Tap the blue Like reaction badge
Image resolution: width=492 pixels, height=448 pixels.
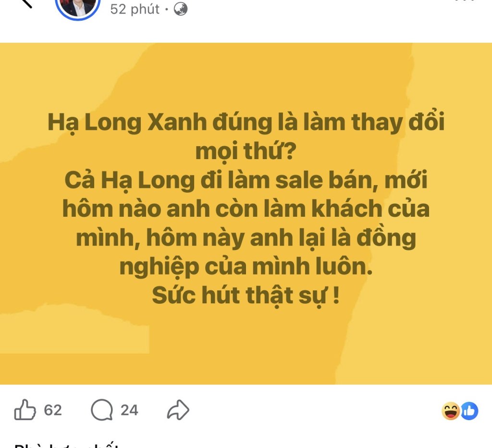(469, 411)
